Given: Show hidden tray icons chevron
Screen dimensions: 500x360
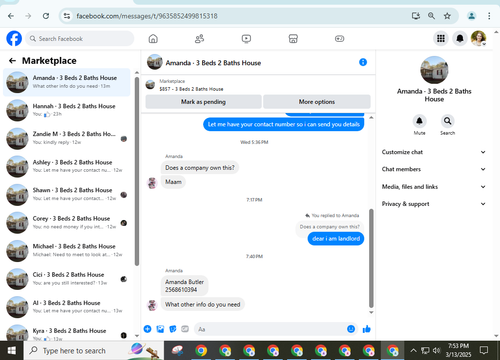Looking at the screenshot, I should 413,350.
